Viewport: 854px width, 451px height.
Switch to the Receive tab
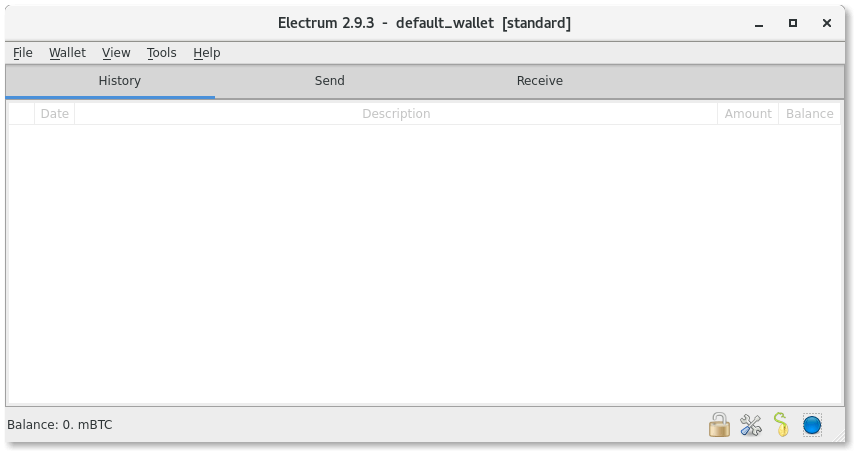[x=540, y=81]
